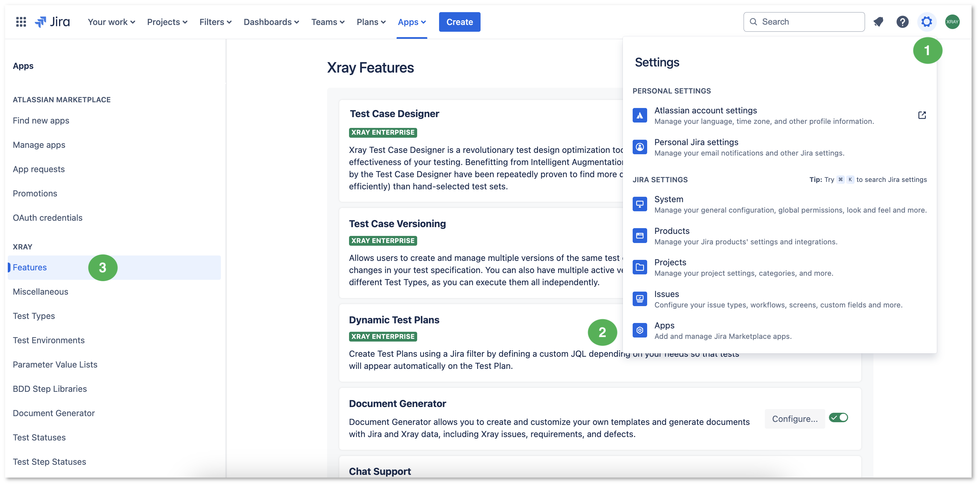Open the XRAY user avatar
The height and width of the screenshot is (486, 980).
click(x=952, y=22)
